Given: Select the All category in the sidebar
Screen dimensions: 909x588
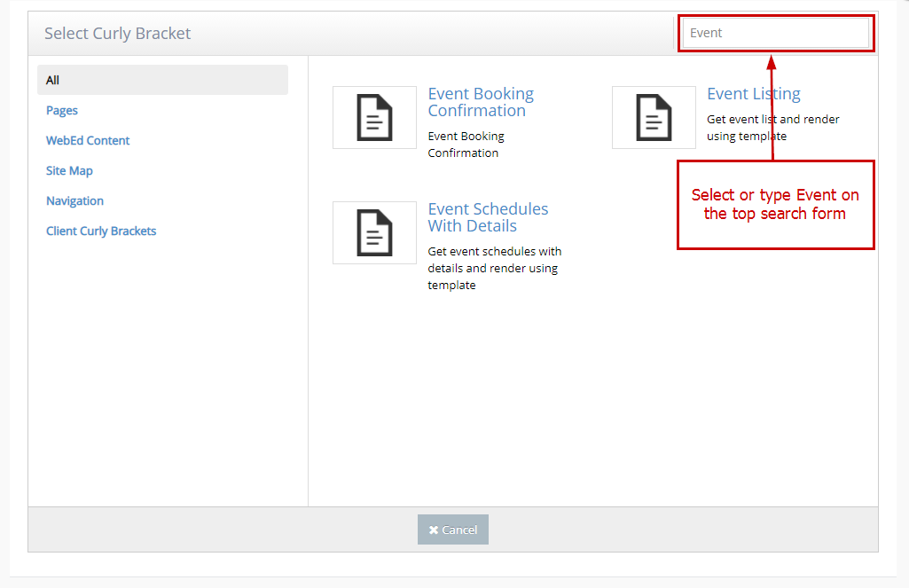Looking at the screenshot, I should click(x=53, y=80).
